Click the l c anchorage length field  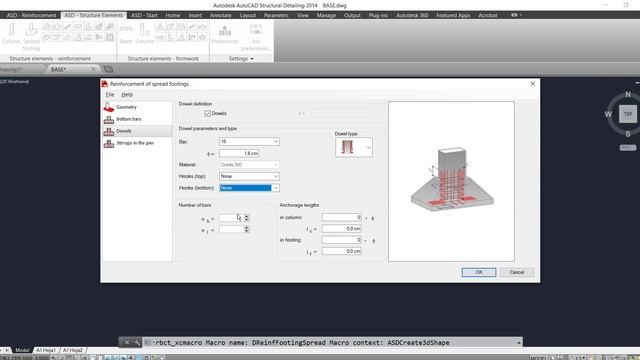click(342, 229)
